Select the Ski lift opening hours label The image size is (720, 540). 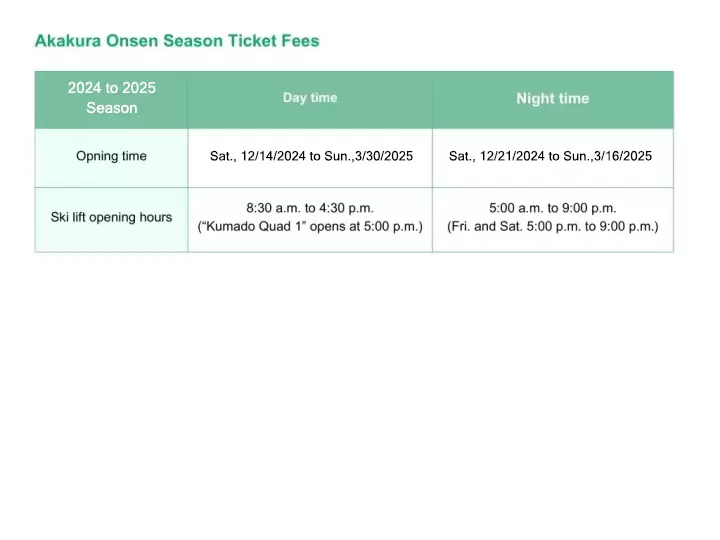(x=111, y=217)
